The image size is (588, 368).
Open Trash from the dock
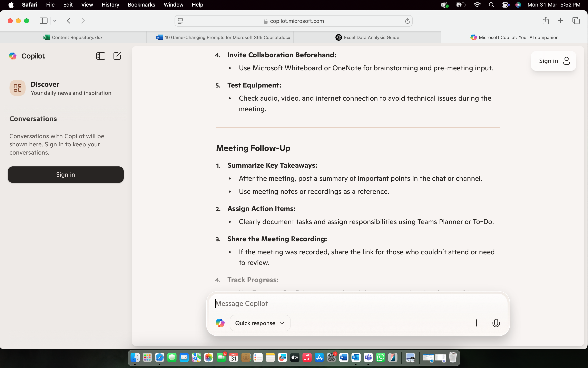pos(453,358)
